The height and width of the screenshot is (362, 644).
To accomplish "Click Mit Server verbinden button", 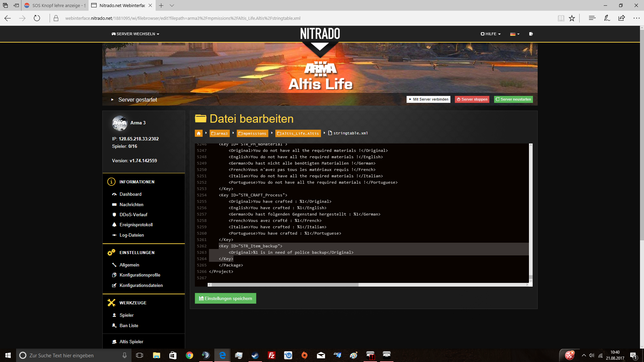I will click(x=428, y=99).
